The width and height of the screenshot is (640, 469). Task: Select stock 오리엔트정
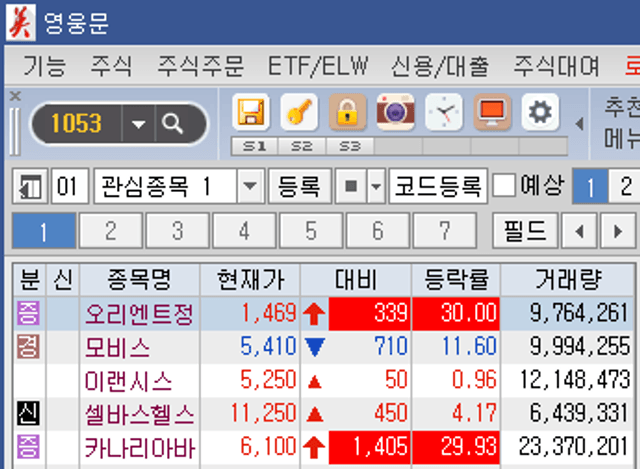pyautogui.click(x=139, y=313)
